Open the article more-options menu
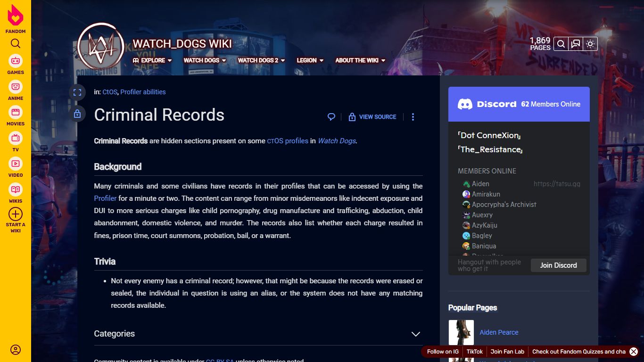 pyautogui.click(x=413, y=117)
